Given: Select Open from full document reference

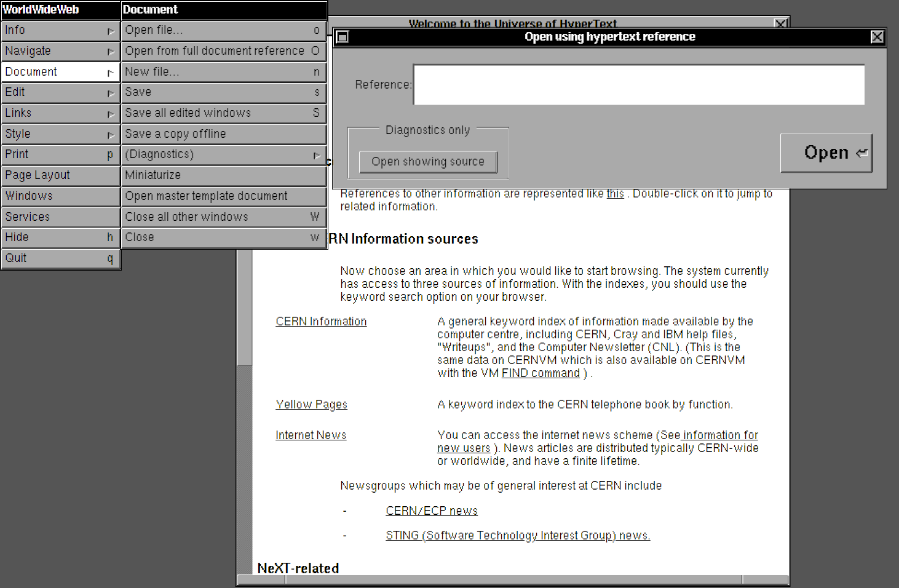Looking at the screenshot, I should pos(224,51).
